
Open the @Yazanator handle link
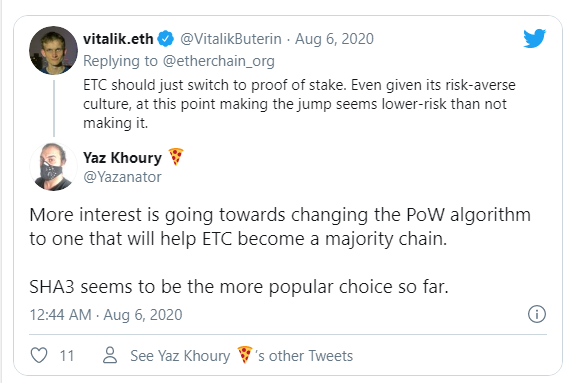[122, 177]
